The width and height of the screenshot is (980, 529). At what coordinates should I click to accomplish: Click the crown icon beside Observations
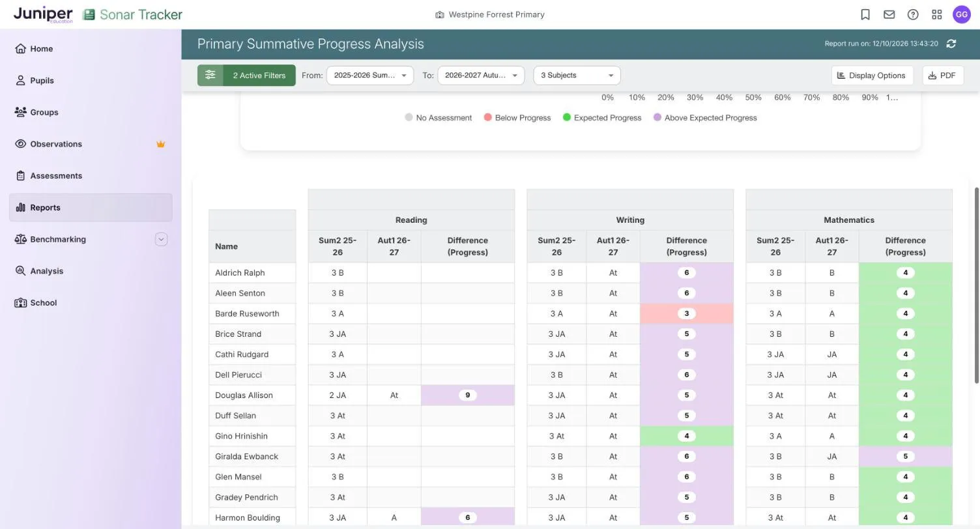(x=160, y=144)
